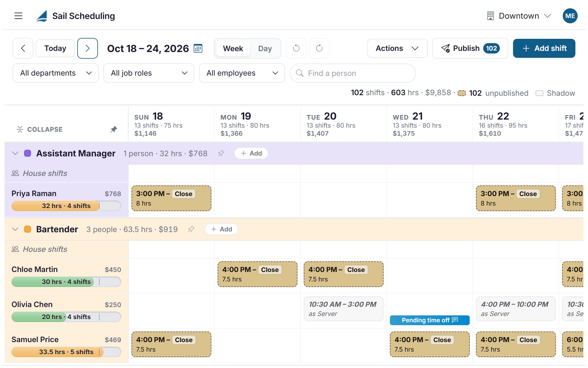Viewport: 588px width, 368px height.
Task: Switch to Week view
Action: coord(233,48)
